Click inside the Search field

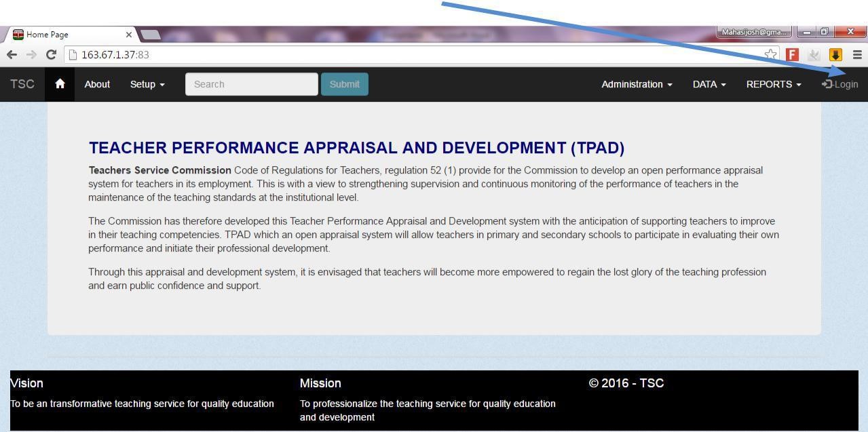tap(251, 84)
